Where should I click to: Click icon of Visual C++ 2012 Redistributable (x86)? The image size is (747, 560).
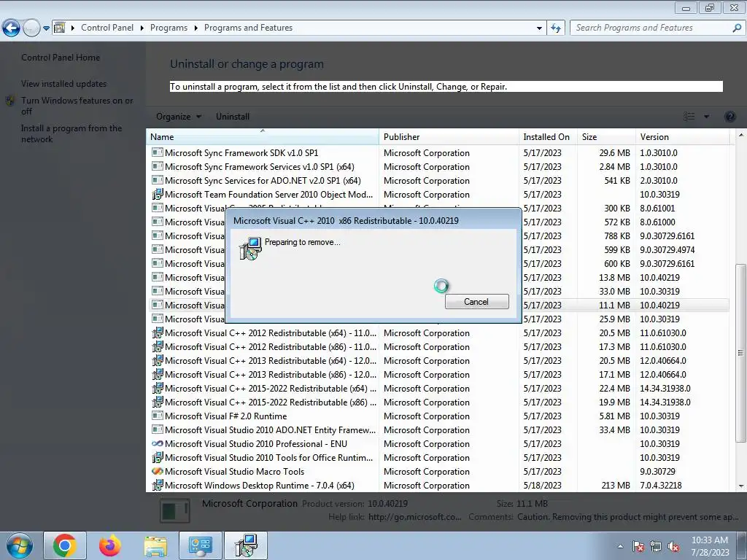pyautogui.click(x=158, y=346)
